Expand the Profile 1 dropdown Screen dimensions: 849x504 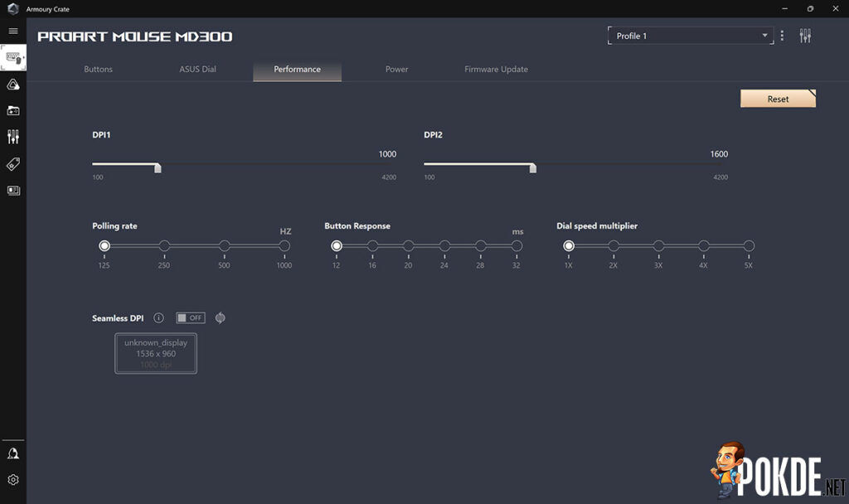(691, 36)
